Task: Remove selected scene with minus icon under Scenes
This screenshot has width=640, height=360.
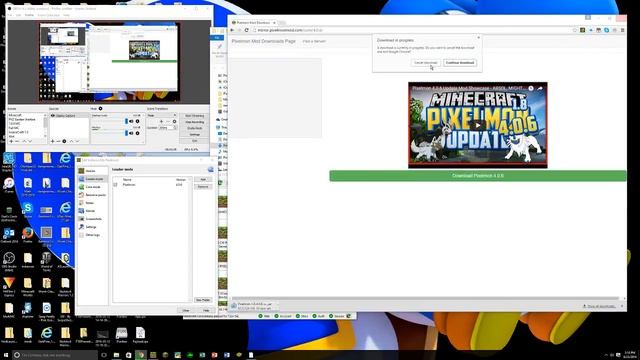Action: click(x=17, y=141)
